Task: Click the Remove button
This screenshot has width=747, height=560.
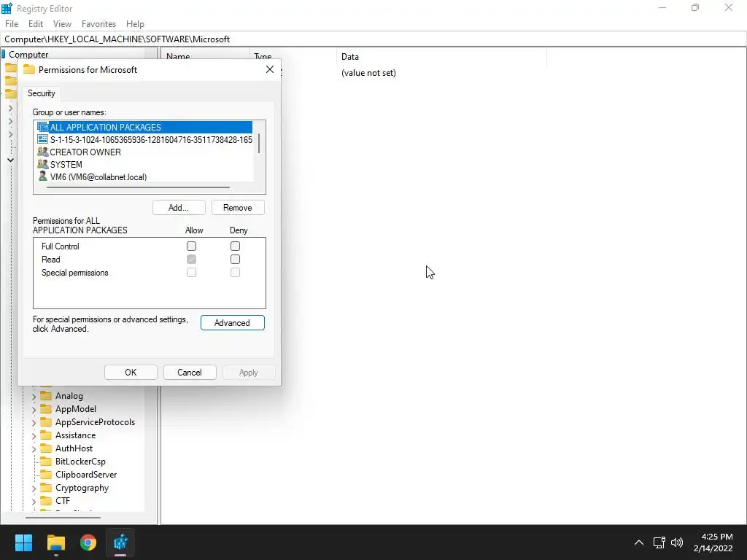Action: click(238, 208)
